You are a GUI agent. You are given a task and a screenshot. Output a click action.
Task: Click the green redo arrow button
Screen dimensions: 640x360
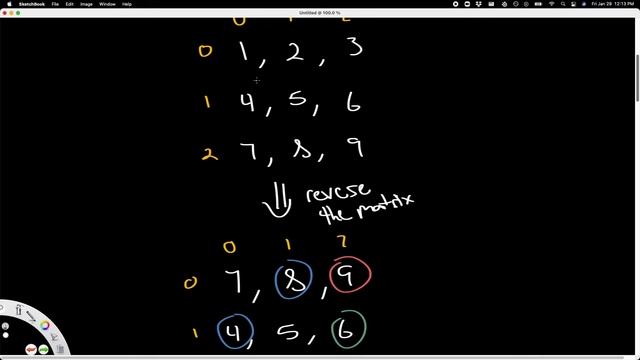43,349
